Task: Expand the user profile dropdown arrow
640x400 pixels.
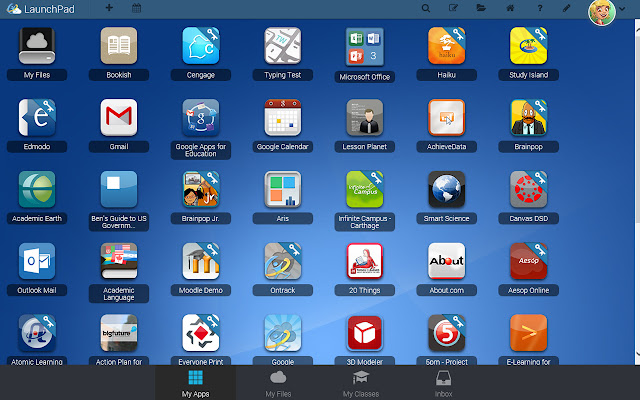Action: coord(622,9)
